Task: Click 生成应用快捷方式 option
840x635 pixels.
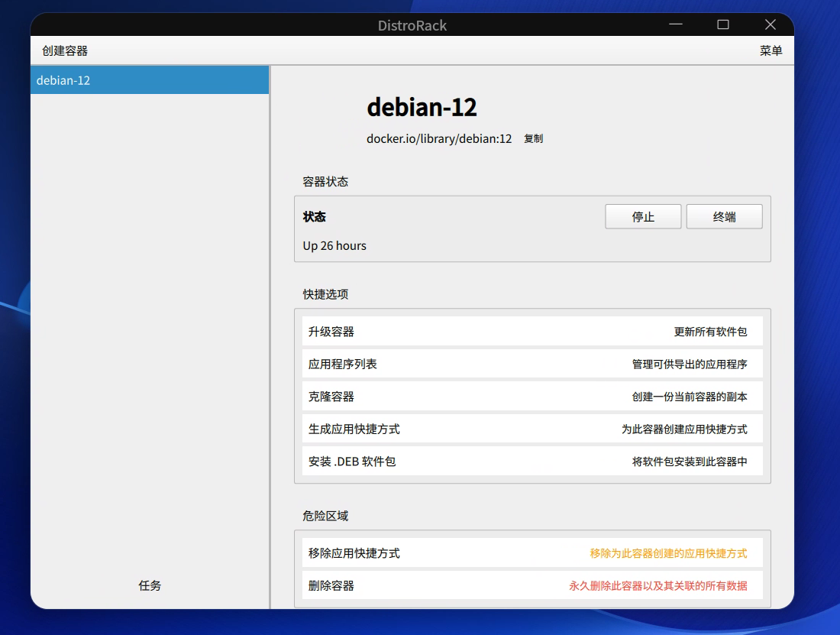Action: (x=532, y=429)
